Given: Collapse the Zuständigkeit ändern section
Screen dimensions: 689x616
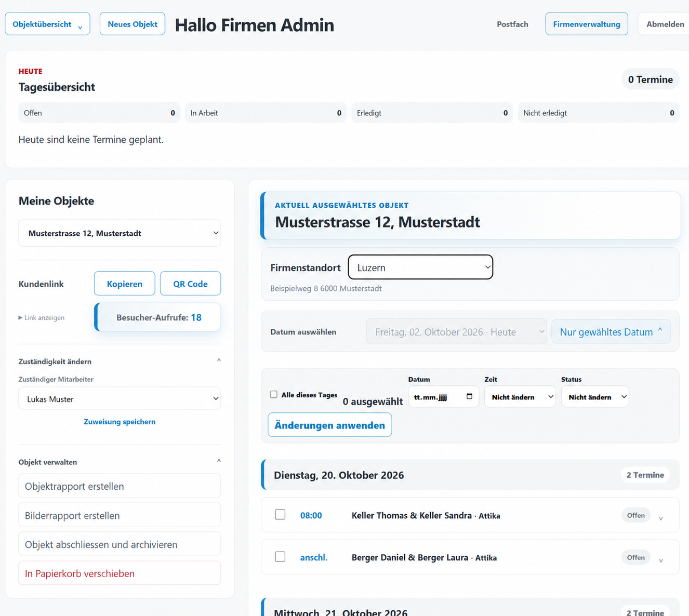Looking at the screenshot, I should [x=219, y=360].
